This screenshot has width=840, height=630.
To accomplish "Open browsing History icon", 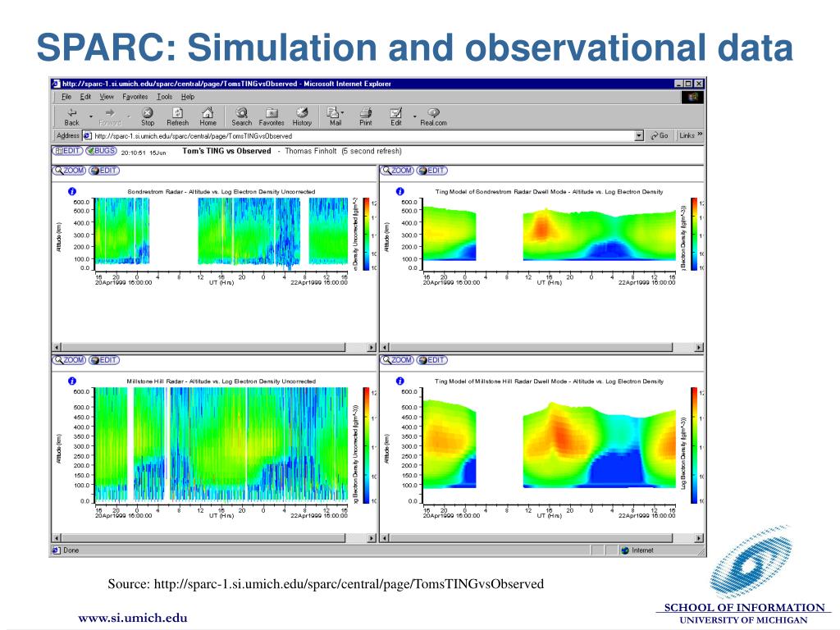I will tap(302, 116).
